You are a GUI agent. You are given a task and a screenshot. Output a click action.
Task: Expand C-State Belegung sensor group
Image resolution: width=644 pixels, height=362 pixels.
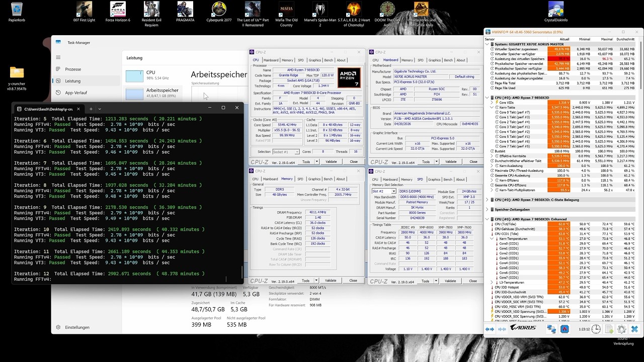[x=487, y=200]
